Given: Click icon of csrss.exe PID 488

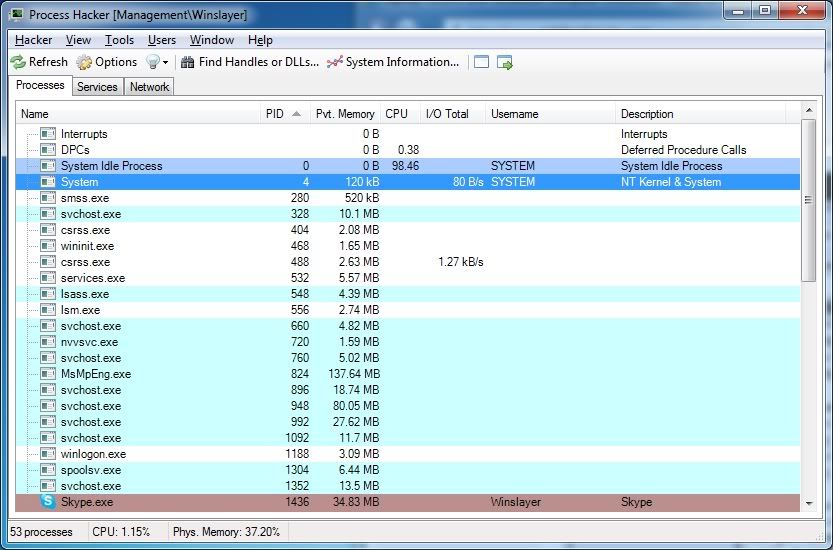Looking at the screenshot, I should tap(48, 262).
